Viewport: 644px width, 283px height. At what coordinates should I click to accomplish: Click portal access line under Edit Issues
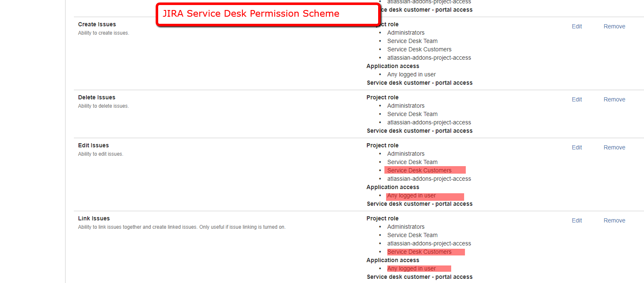(x=419, y=204)
